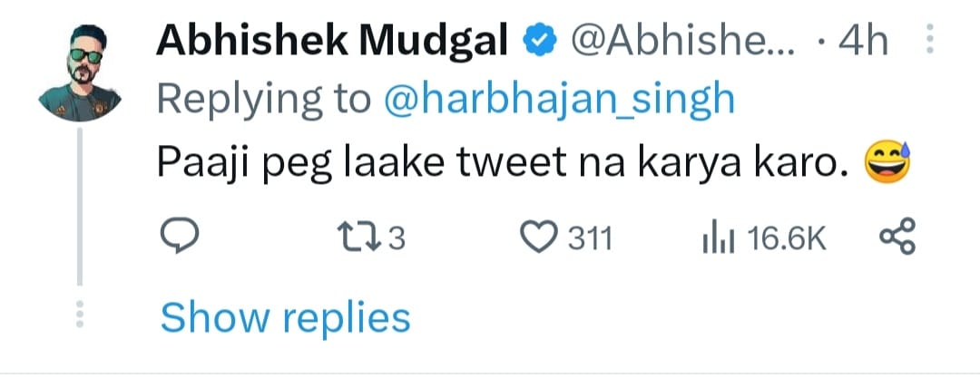The image size is (980, 378).
Task: Open view analytics bar chart icon
Action: 719,239
